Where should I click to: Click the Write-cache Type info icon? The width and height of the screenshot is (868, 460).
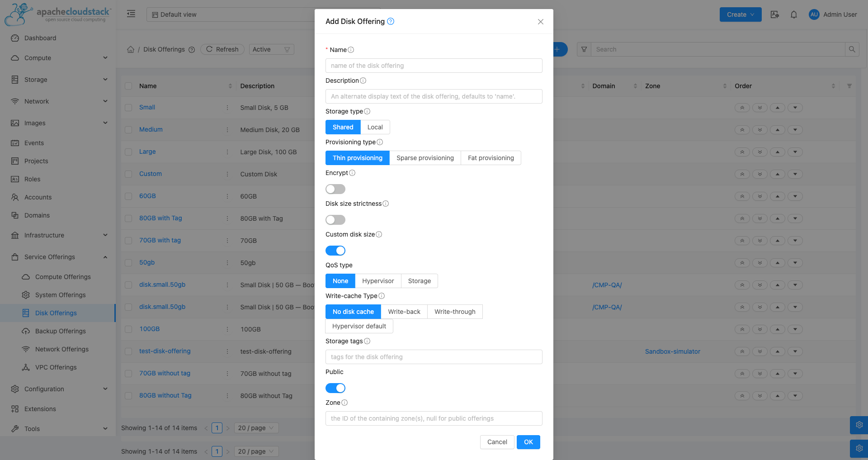pyautogui.click(x=382, y=296)
